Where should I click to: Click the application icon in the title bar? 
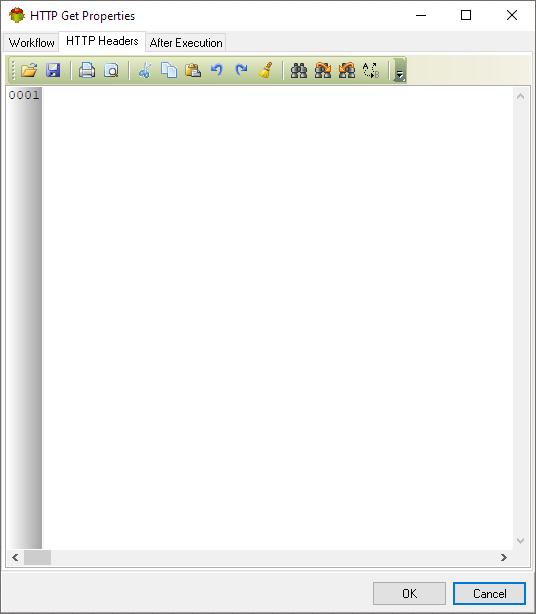pyautogui.click(x=17, y=16)
